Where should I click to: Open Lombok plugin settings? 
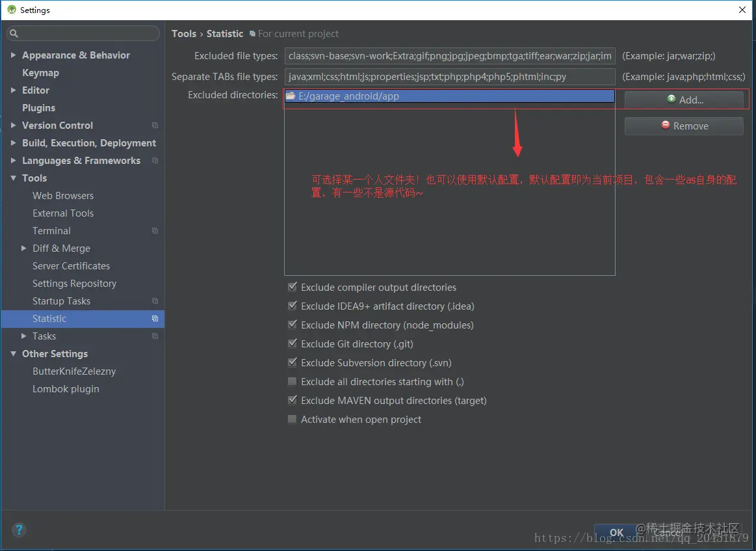coord(66,389)
